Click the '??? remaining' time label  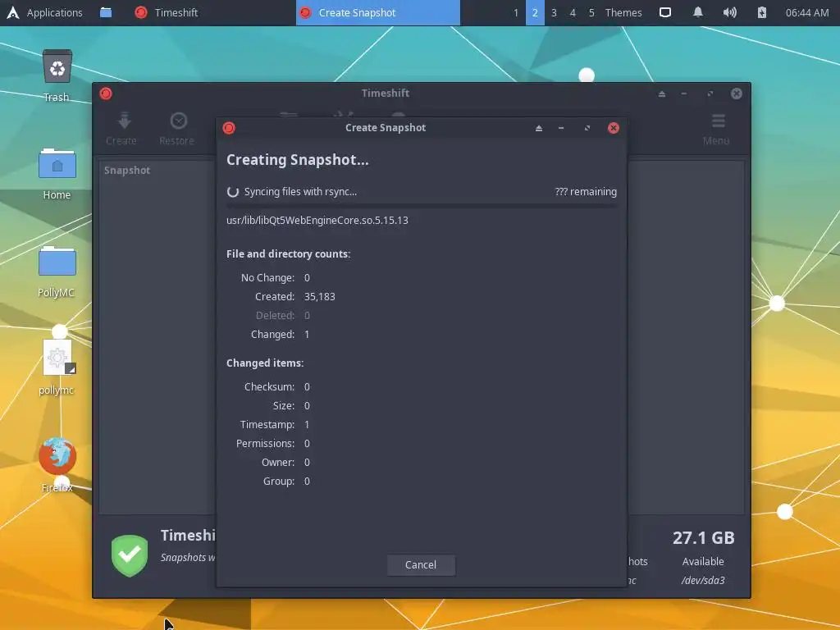(586, 192)
